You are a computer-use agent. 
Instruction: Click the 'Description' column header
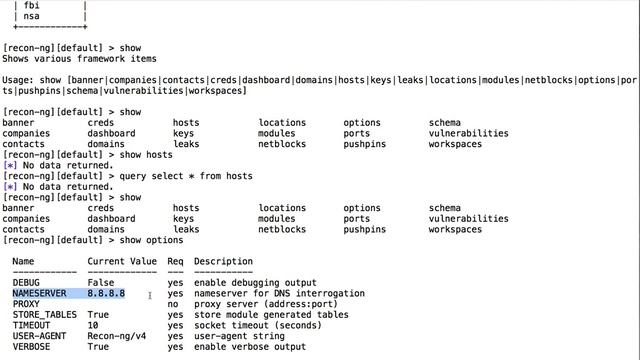point(223,262)
